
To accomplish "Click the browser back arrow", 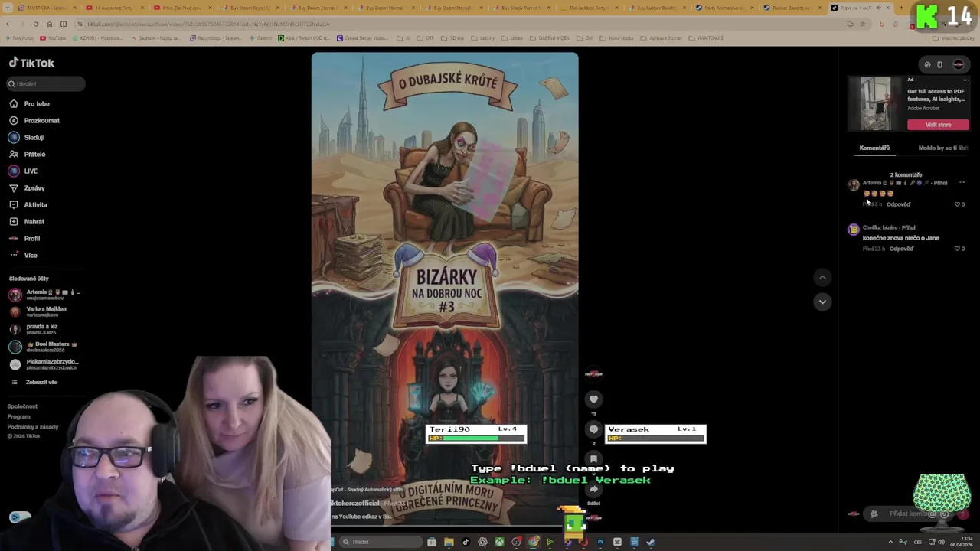I will [8, 24].
